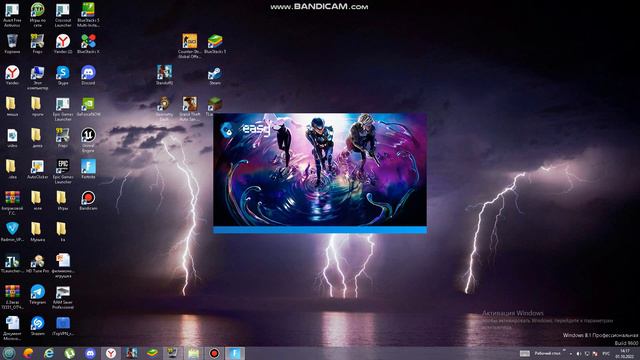Open the Counter-Strike Global Offensive shortcut
Screen dimensions: 640x360
point(189,46)
